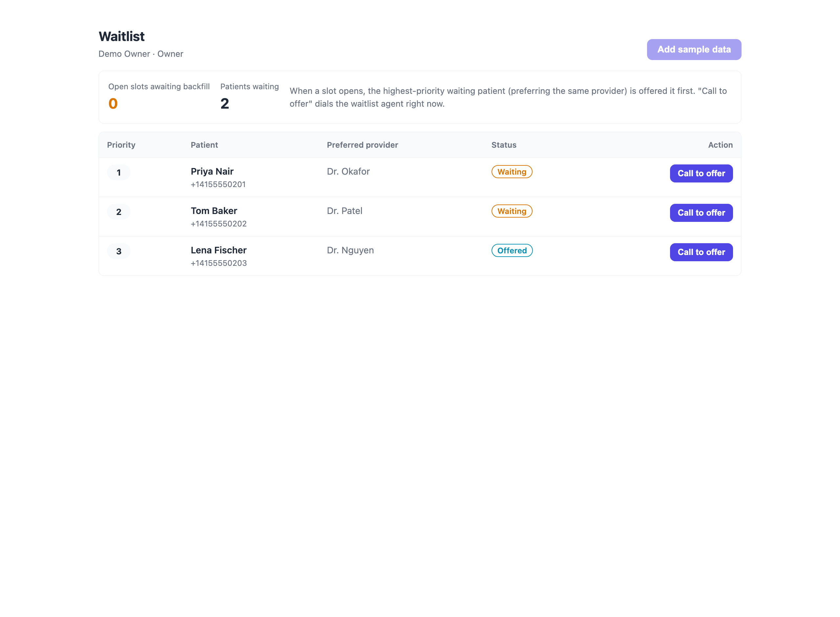Select the Waiting badge for Priya Nair
This screenshot has width=840, height=617.
[x=512, y=172]
